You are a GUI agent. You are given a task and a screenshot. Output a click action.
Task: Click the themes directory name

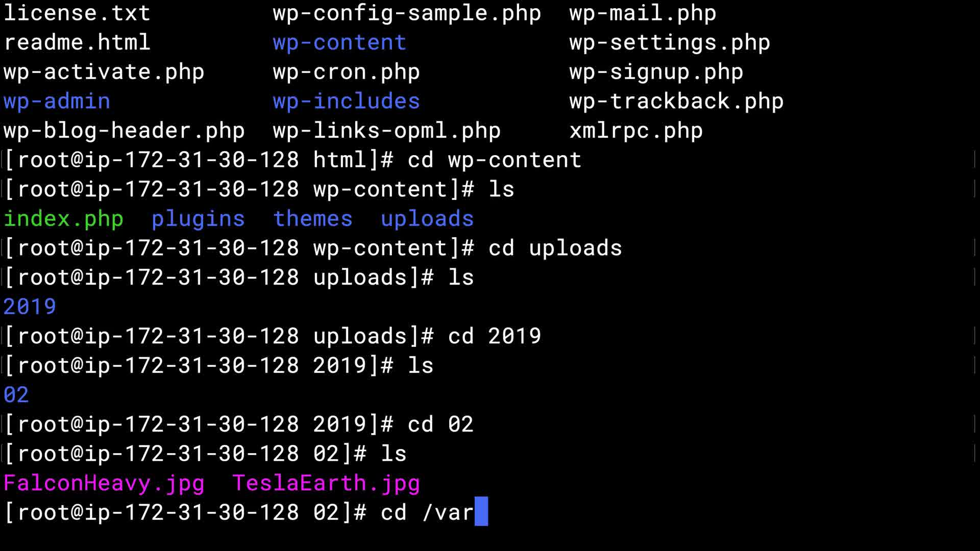tap(313, 219)
